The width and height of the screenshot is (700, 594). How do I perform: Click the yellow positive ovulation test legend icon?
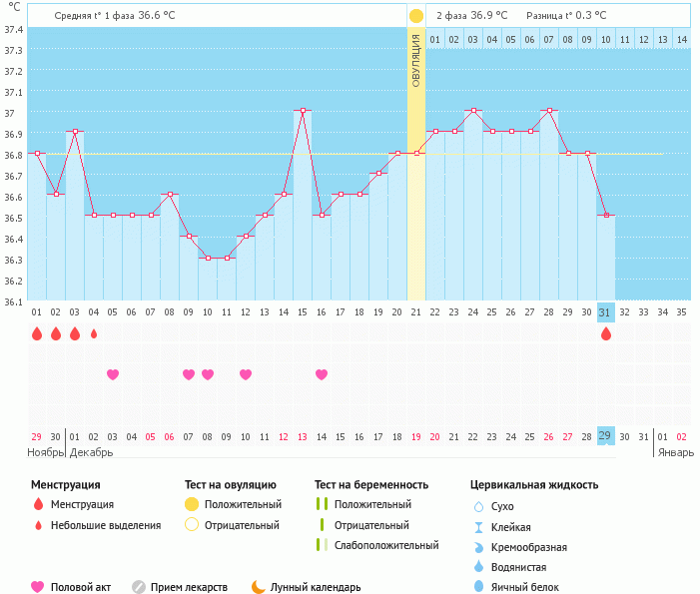pos(192,505)
